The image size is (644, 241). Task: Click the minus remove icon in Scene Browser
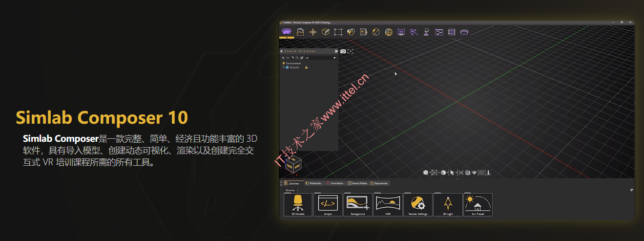[x=288, y=58]
